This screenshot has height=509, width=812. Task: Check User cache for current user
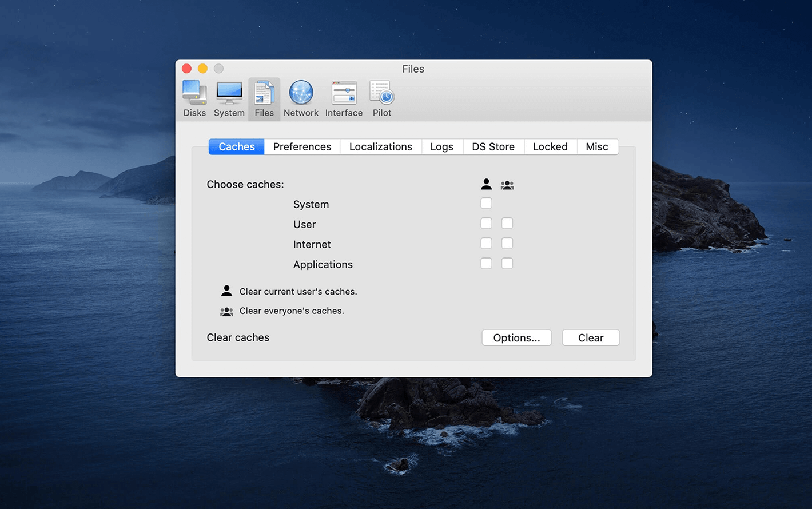[x=486, y=224]
